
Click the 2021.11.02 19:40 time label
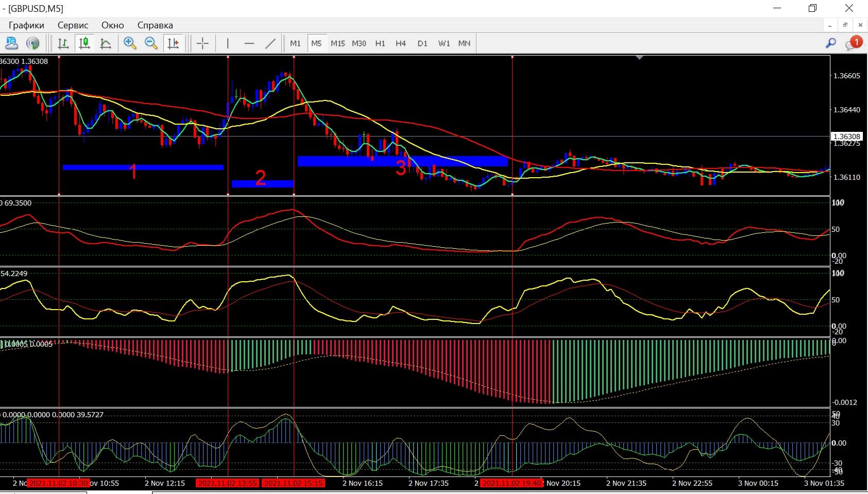pos(512,483)
